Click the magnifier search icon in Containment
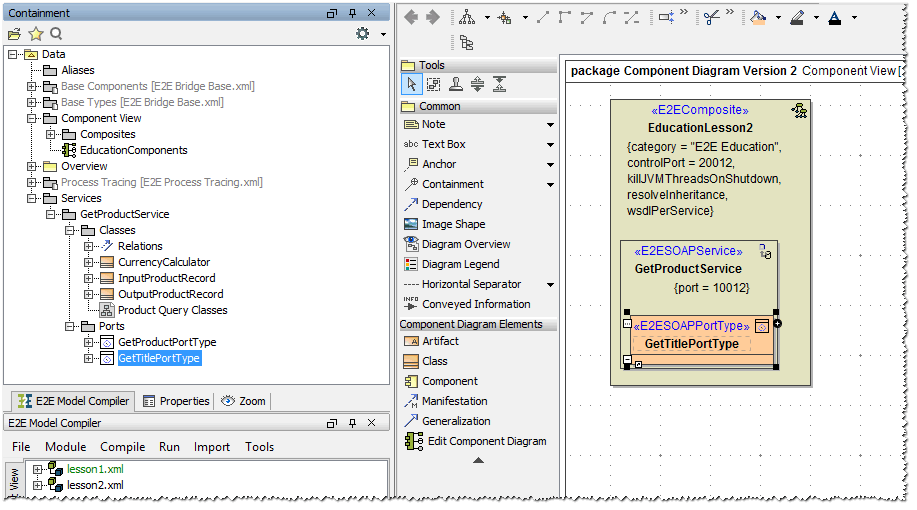Image resolution: width=917 pixels, height=510 pixels. point(56,34)
